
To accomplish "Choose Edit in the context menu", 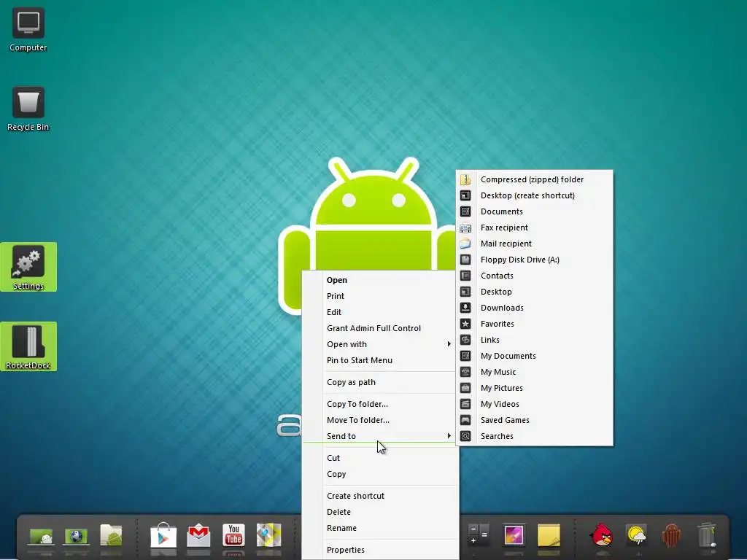I will [x=380, y=312].
